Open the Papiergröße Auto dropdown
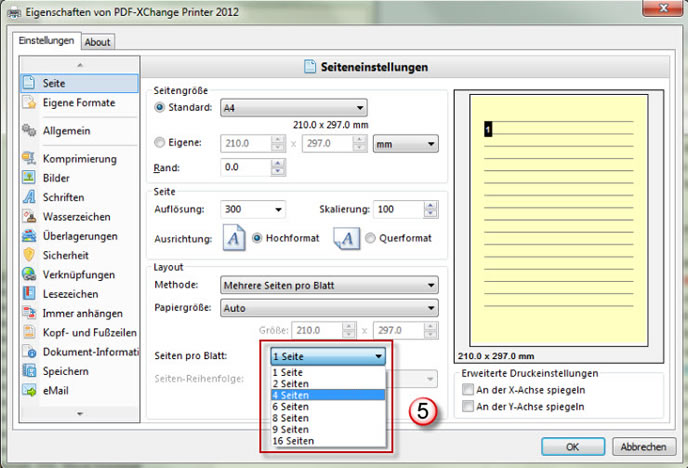 click(x=329, y=308)
